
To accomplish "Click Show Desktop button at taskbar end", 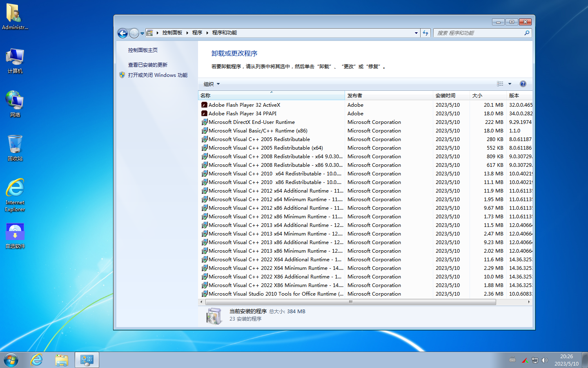I will (x=585, y=360).
